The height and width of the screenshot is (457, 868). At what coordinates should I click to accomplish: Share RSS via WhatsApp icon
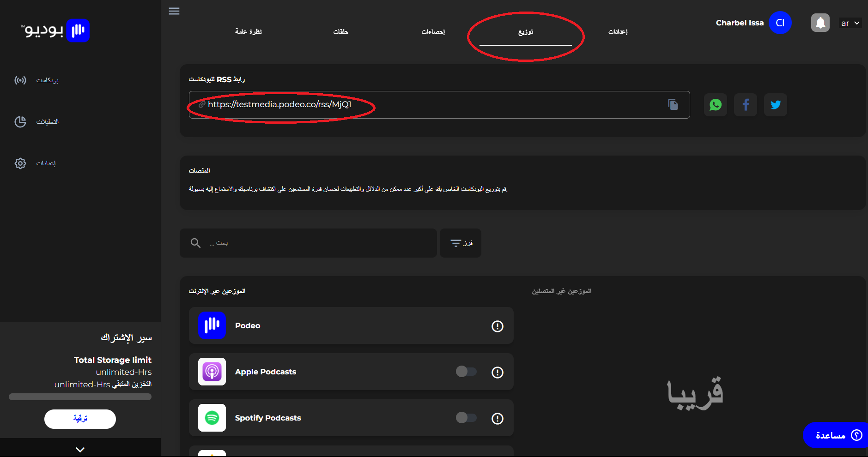716,105
